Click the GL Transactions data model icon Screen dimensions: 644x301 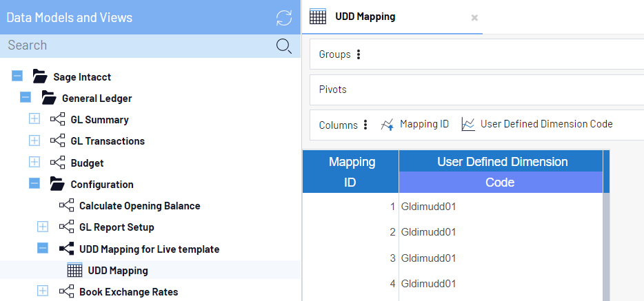(57, 141)
